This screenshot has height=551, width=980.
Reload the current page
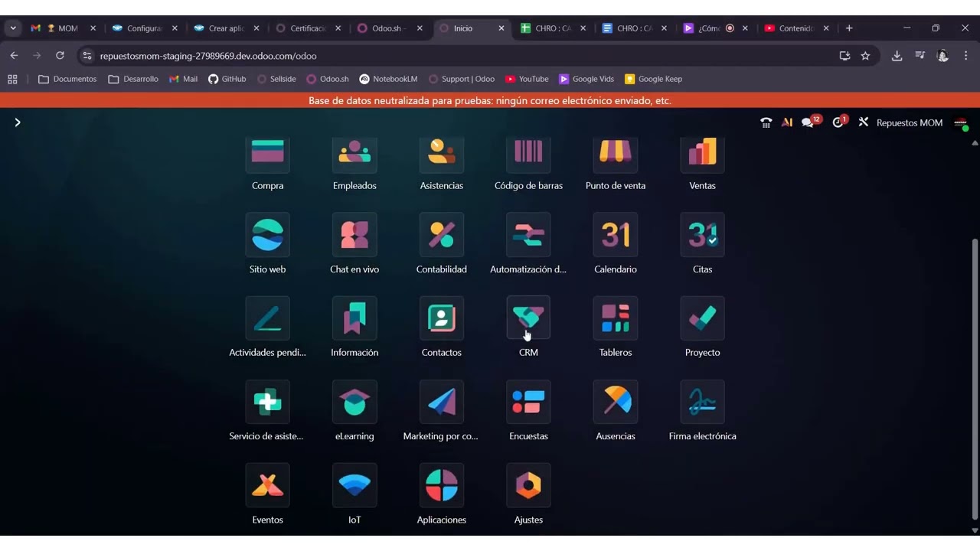[x=60, y=56]
